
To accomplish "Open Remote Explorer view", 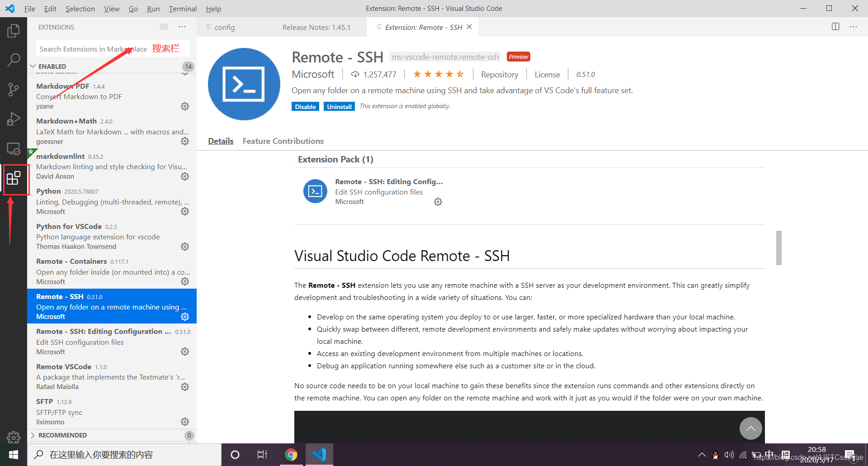I will pos(14,149).
